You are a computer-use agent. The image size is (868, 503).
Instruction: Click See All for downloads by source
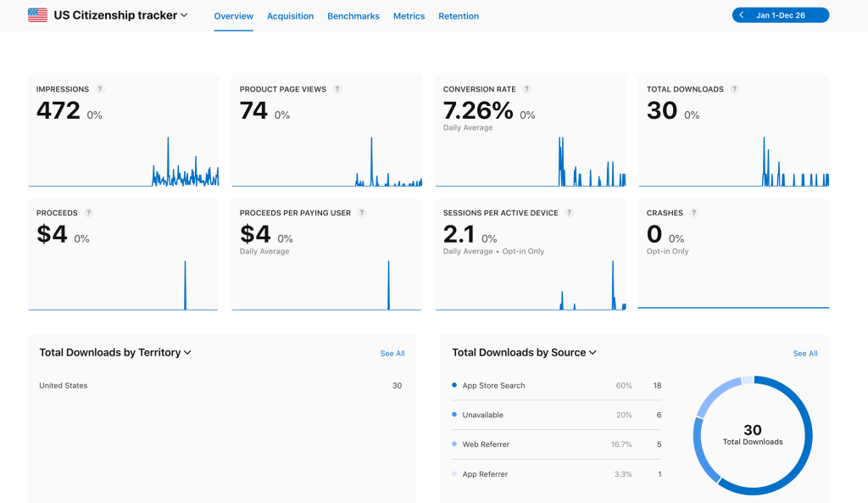tap(805, 354)
